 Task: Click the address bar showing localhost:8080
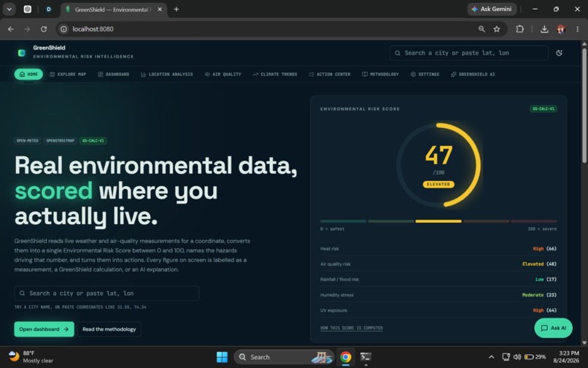pyautogui.click(x=270, y=29)
